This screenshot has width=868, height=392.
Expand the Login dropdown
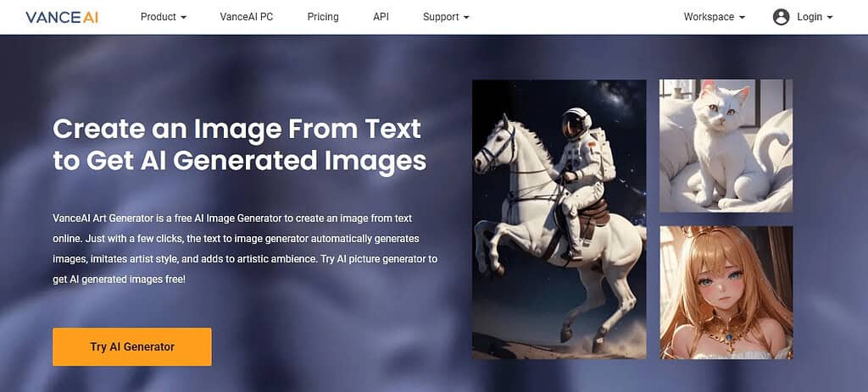[815, 17]
